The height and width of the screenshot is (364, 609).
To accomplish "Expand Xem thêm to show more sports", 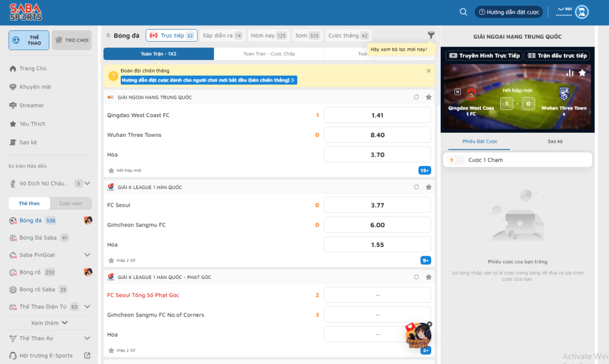I will click(49, 323).
